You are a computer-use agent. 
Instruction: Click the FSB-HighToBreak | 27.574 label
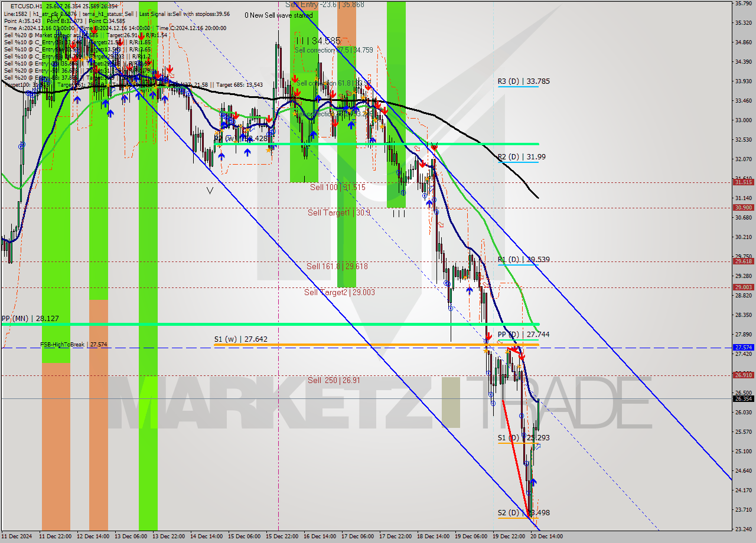coord(74,344)
